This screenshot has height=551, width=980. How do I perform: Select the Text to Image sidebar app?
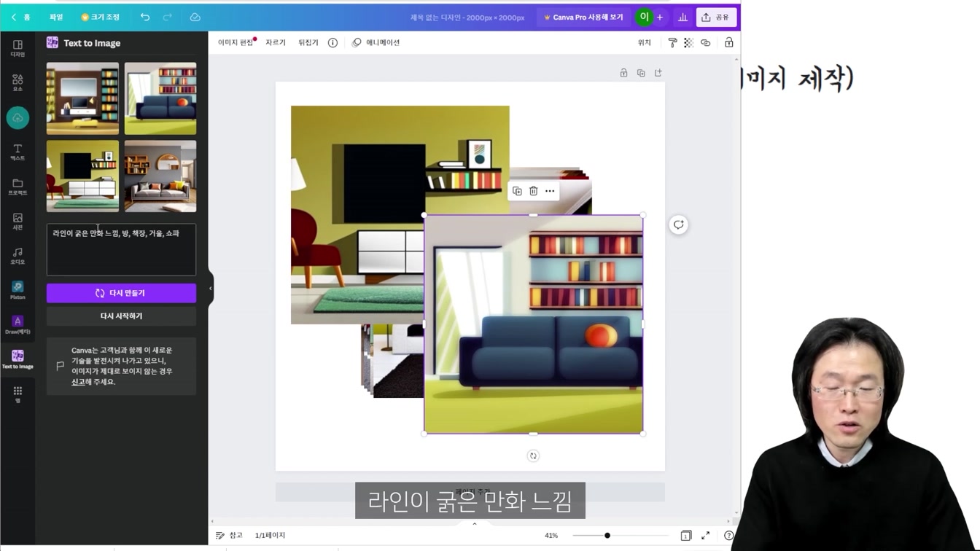pyautogui.click(x=17, y=359)
